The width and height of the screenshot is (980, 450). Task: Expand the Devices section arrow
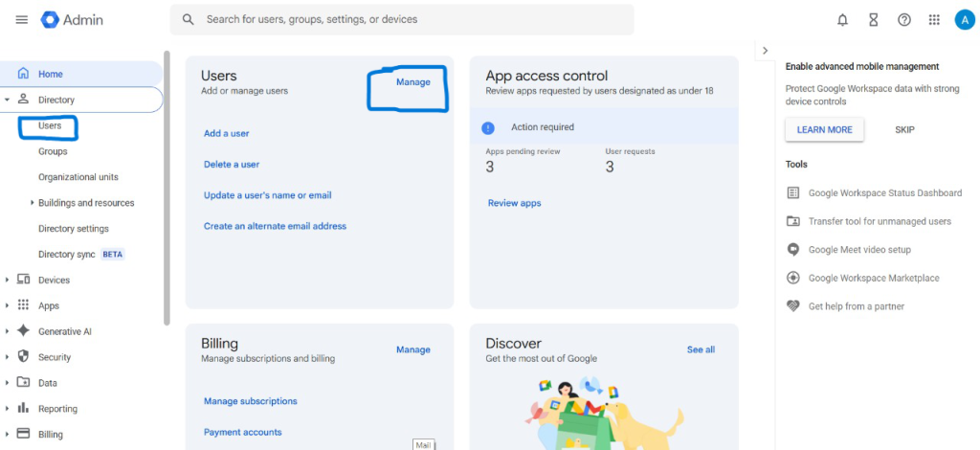(7, 280)
